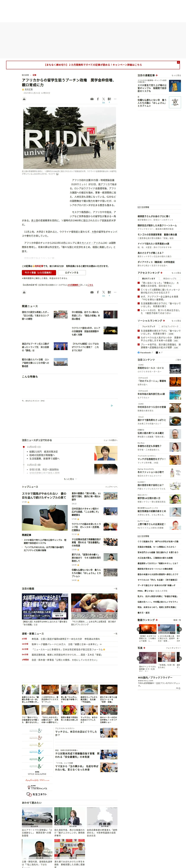The width and height of the screenshot is (186, 868).
Task: Select the 昨日のトップ5 ranking tab
Action: coord(170,279)
